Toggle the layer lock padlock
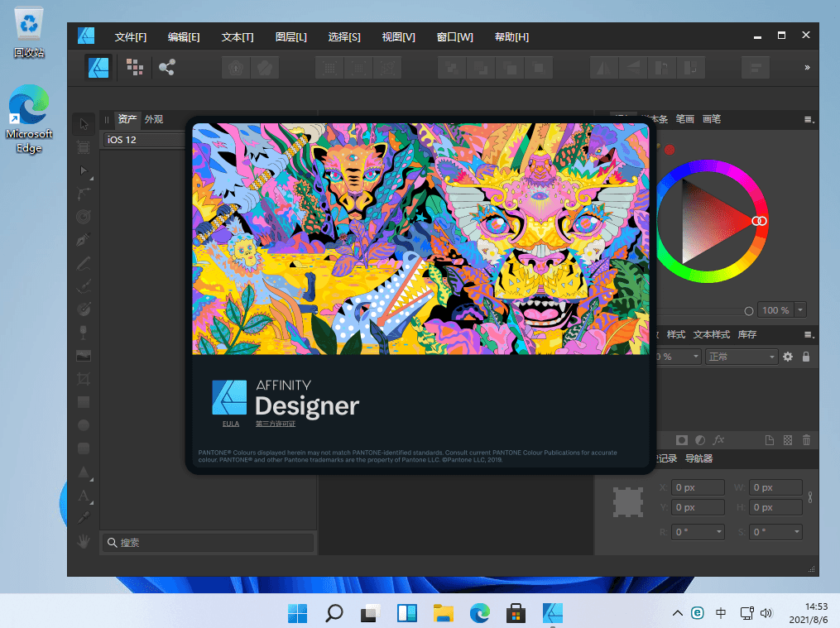 (x=806, y=357)
